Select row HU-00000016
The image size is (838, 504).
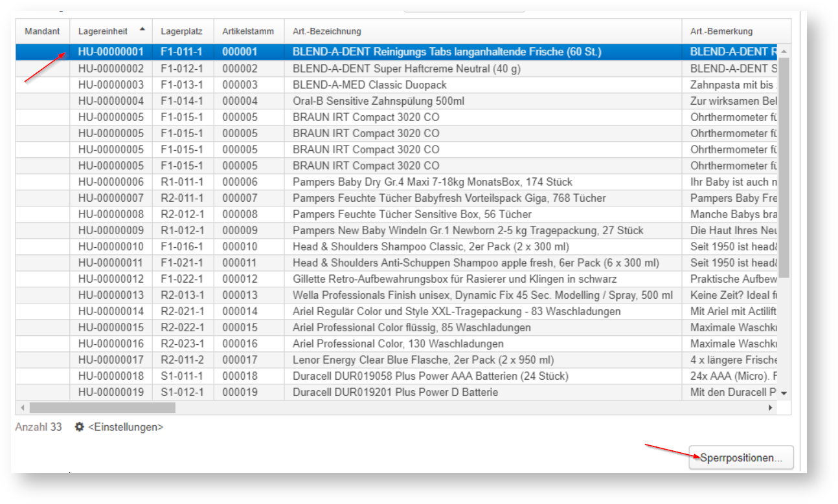pos(396,344)
